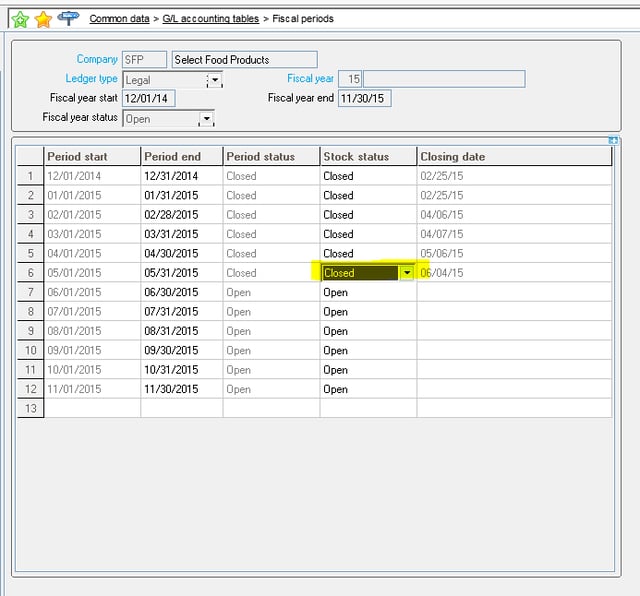Click the Fiscal year start date field
Image resolution: width=640 pixels, height=596 pixels.
[x=147, y=99]
